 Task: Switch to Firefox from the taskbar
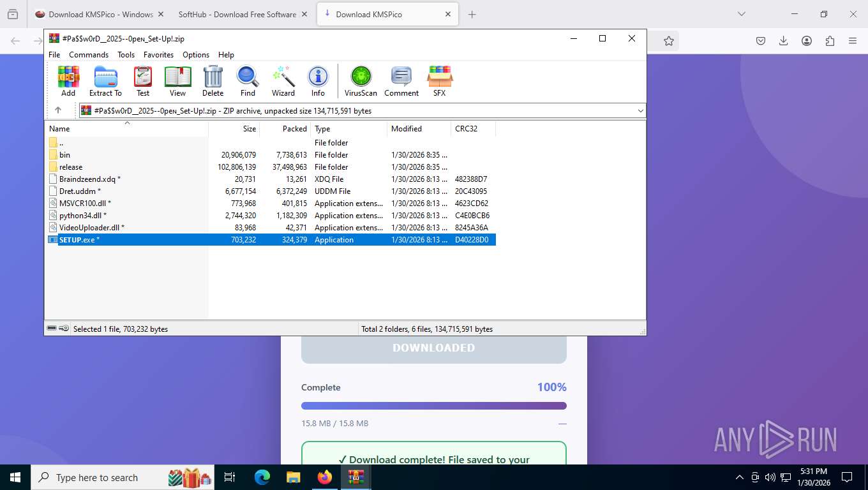(x=325, y=477)
